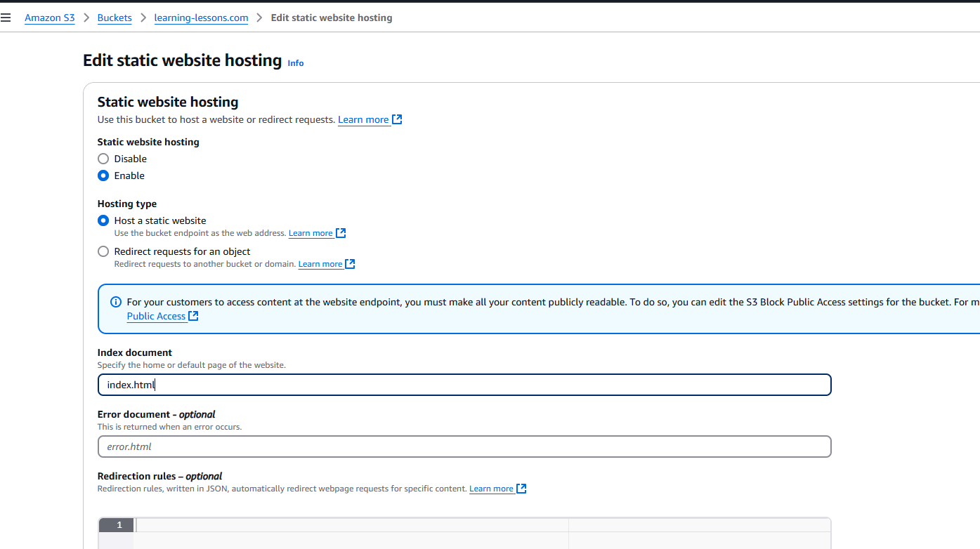
Task: Click breadcrumb chevron after learning-lessons.com
Action: [x=259, y=18]
